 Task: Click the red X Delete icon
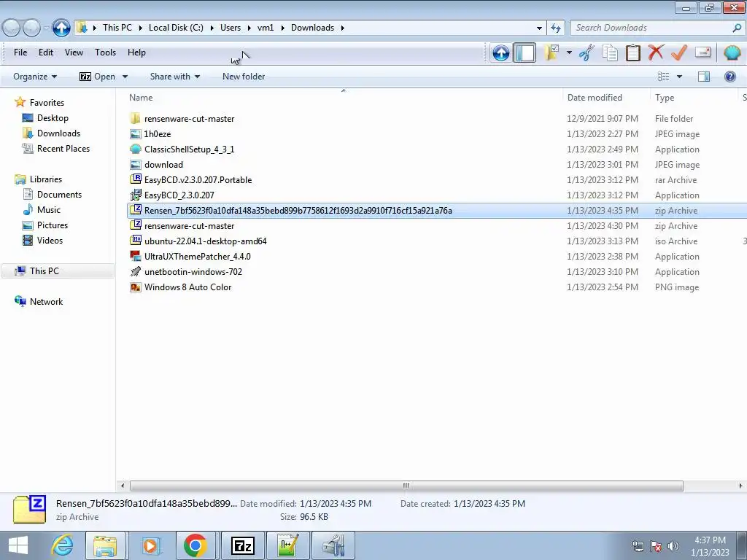[x=656, y=52]
